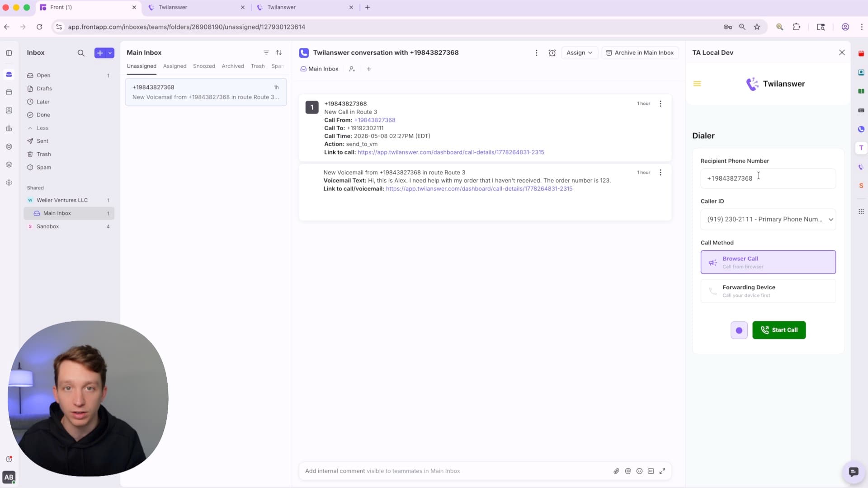868x488 pixels.
Task: Change the sort order icon
Action: coord(279,53)
